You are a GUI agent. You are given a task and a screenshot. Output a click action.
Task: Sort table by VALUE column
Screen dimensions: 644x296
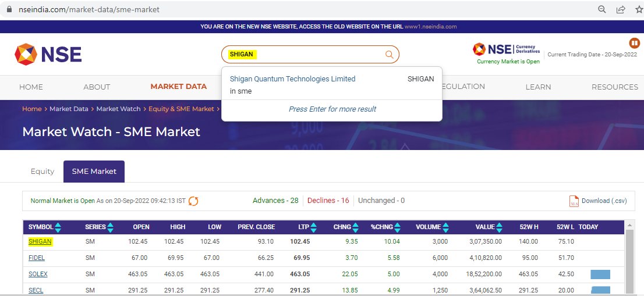500,227
